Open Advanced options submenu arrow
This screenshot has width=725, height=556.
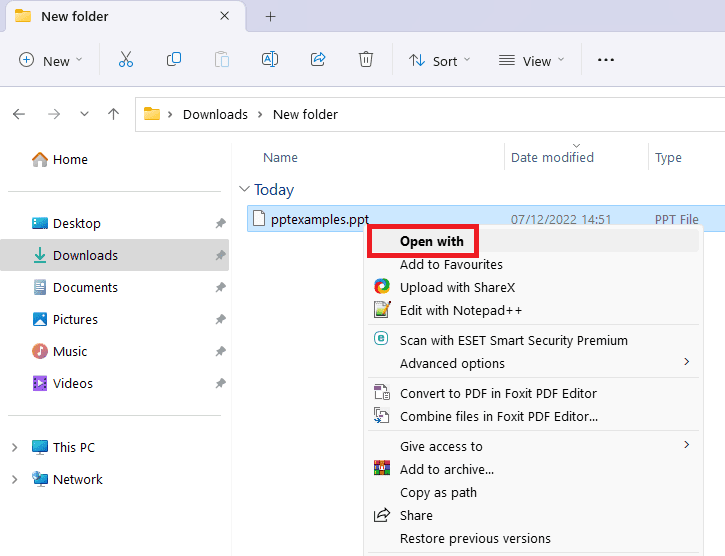click(x=687, y=362)
